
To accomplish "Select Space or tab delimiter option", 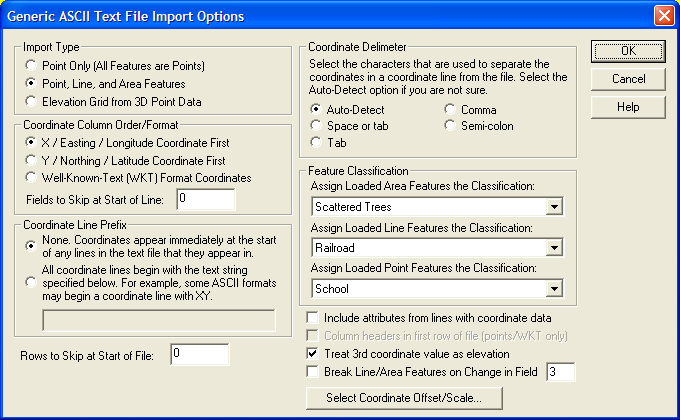I will [x=317, y=126].
